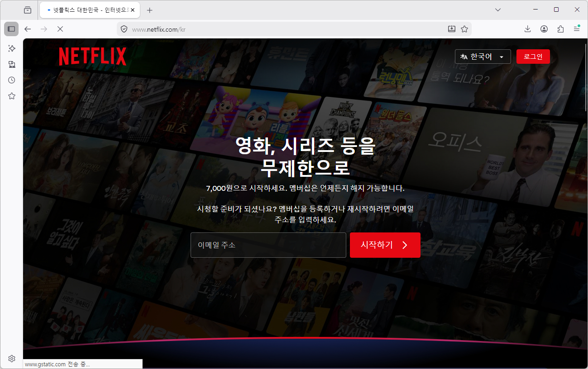This screenshot has width=588, height=369.
Task: Open bookmarks star icon in sidebar
Action: pyautogui.click(x=12, y=96)
